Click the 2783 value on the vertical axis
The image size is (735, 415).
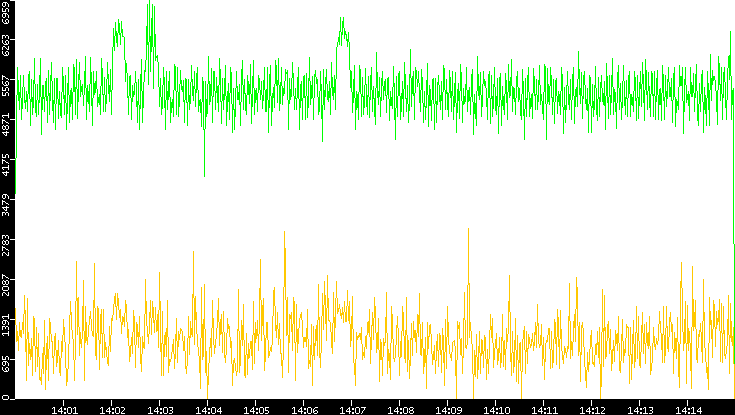click(6, 245)
